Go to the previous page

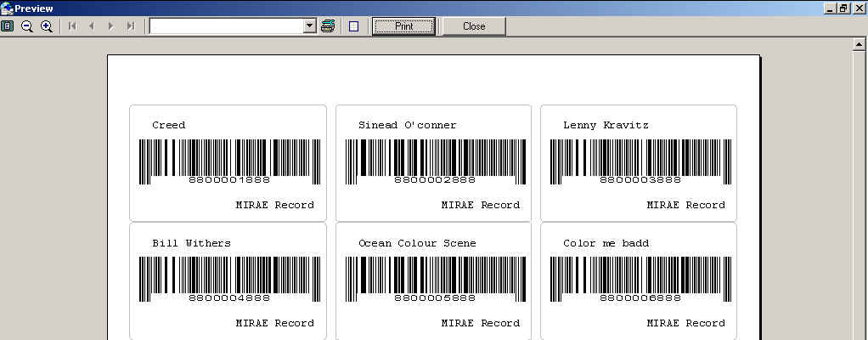(x=92, y=26)
